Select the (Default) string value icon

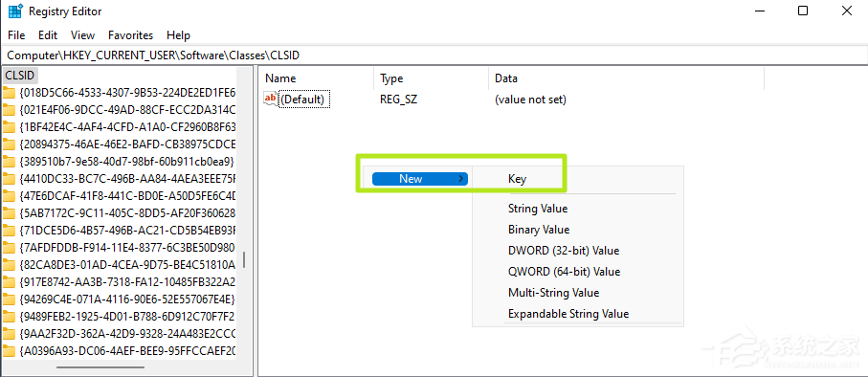[x=271, y=100]
